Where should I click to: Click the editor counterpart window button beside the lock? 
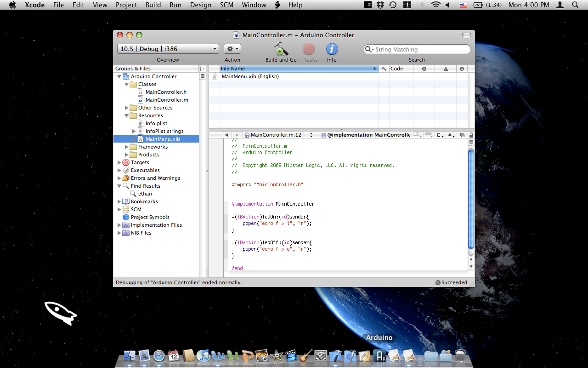[462, 135]
